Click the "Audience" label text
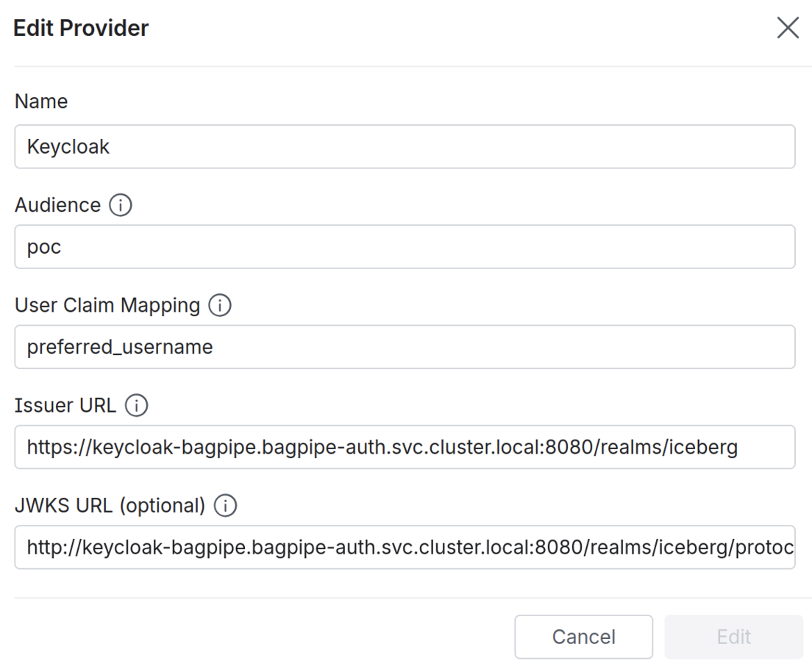The width and height of the screenshot is (812, 672). click(x=57, y=206)
